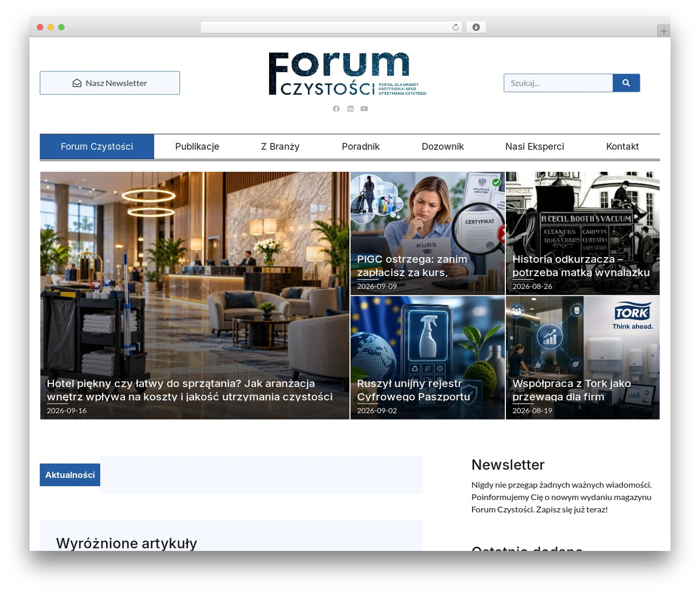Open the Poradnik menu
This screenshot has height=593, width=700.
tap(361, 147)
